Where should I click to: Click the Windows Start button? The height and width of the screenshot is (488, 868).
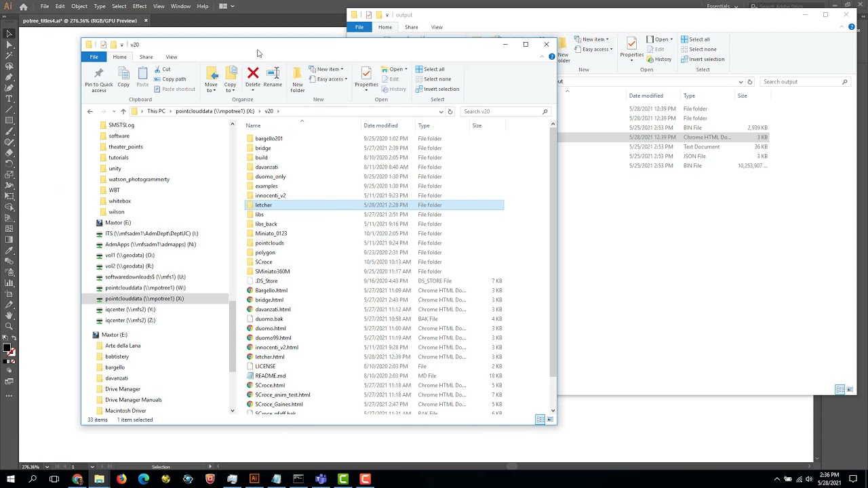tap(10, 479)
